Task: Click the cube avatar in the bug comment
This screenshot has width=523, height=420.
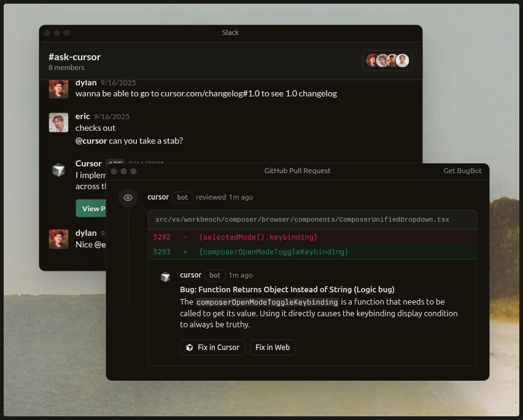Action: (x=165, y=278)
